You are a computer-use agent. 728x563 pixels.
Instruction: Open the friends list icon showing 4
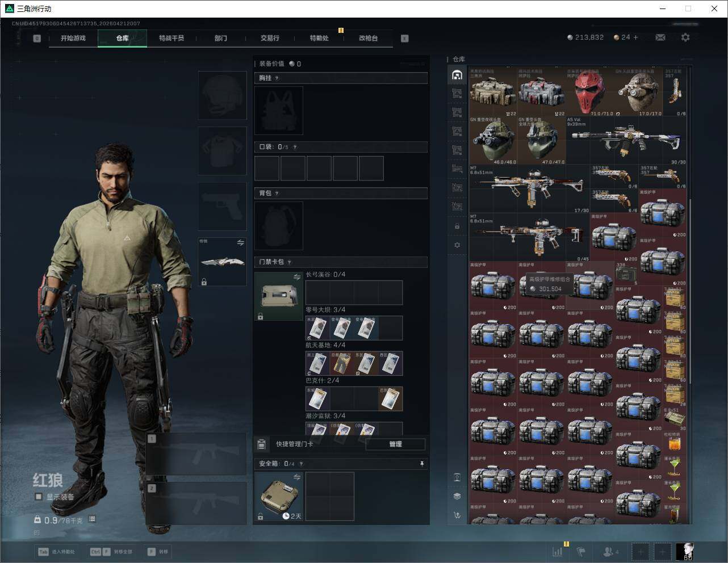(x=610, y=551)
